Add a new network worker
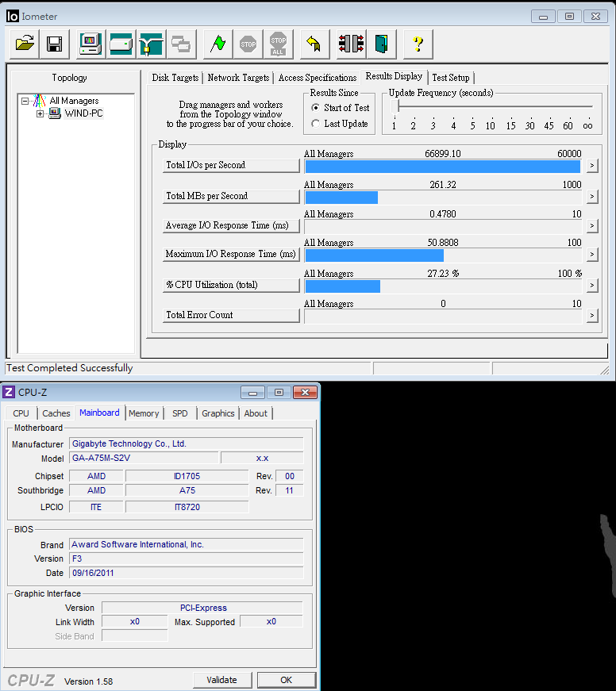Screen dimensions: 616x691 pos(151,44)
